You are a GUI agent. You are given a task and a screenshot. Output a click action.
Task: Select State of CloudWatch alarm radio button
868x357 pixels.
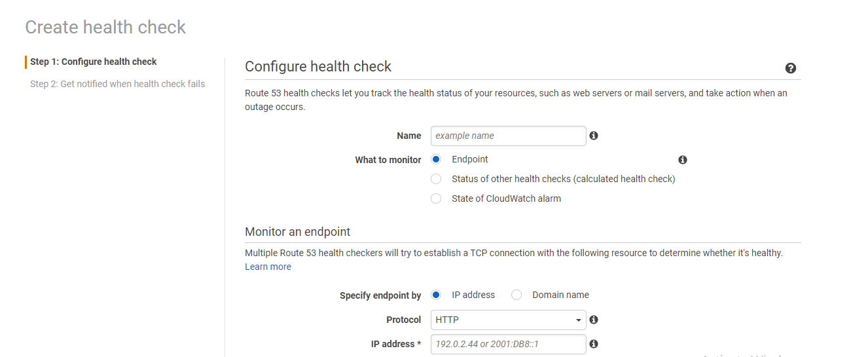pos(437,198)
